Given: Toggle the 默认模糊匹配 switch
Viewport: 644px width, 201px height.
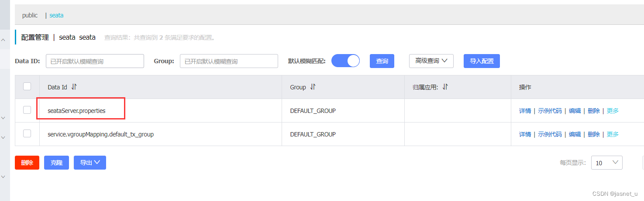Looking at the screenshot, I should pyautogui.click(x=345, y=61).
